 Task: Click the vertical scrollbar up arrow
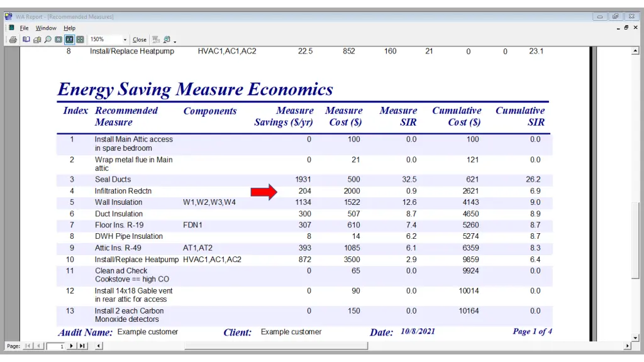[x=635, y=51]
